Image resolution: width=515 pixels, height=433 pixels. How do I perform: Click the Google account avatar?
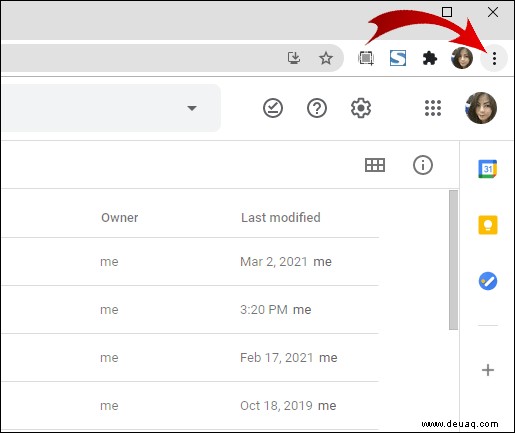[x=481, y=108]
